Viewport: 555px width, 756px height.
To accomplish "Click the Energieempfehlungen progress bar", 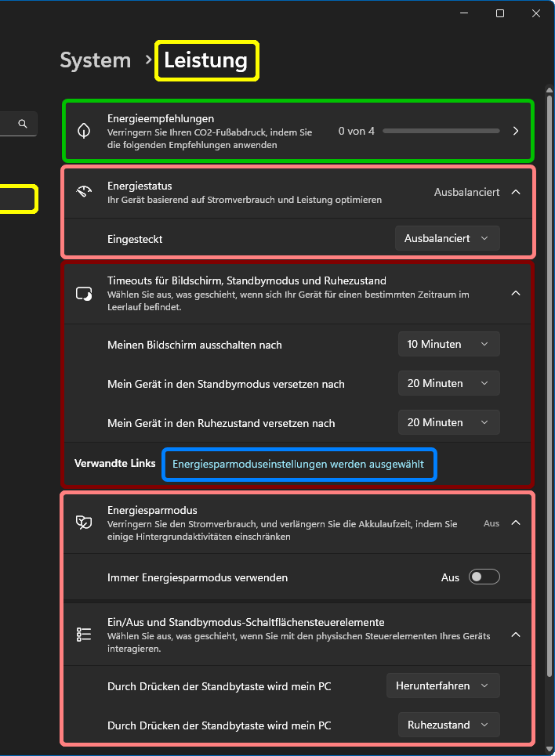I will click(x=441, y=131).
